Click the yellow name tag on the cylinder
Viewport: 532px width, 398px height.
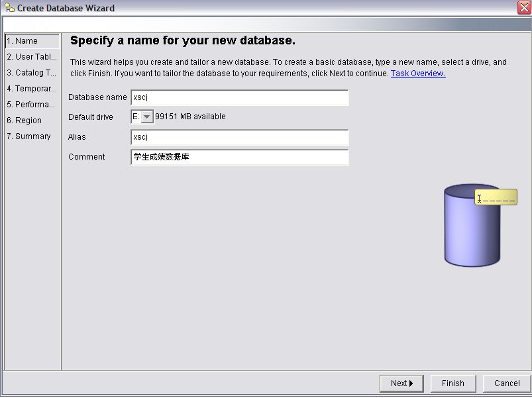[x=496, y=197]
